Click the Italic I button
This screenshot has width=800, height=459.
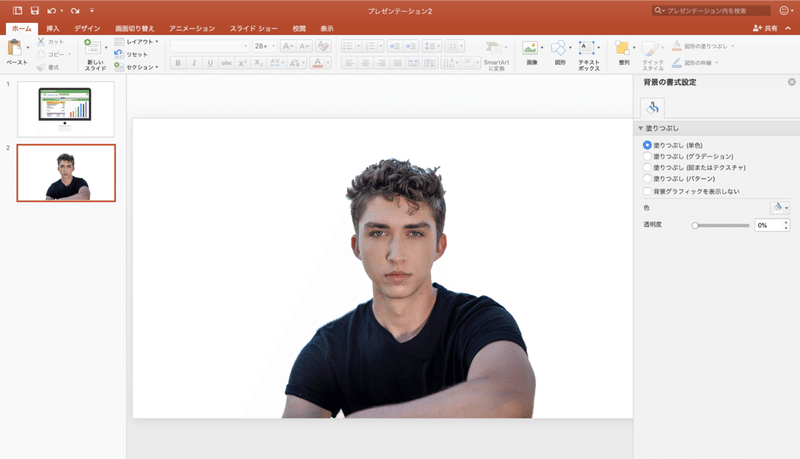(194, 63)
